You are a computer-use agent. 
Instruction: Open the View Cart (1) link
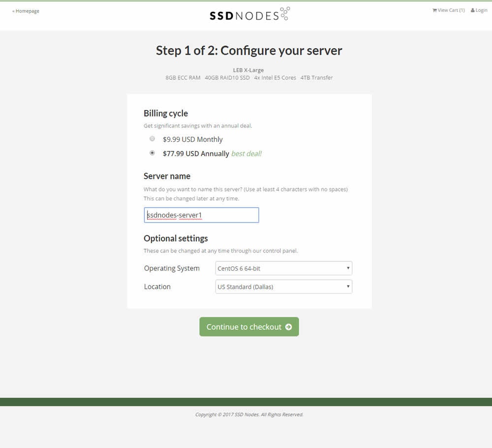(451, 10)
